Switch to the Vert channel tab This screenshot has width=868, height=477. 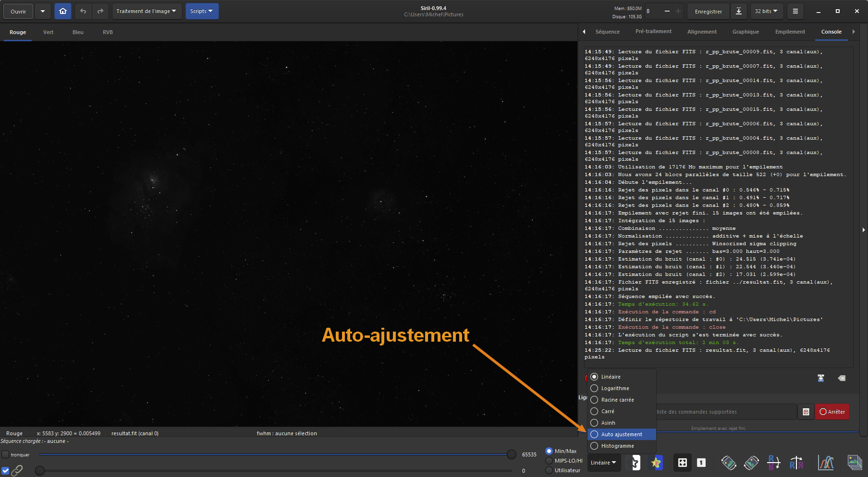tap(48, 32)
